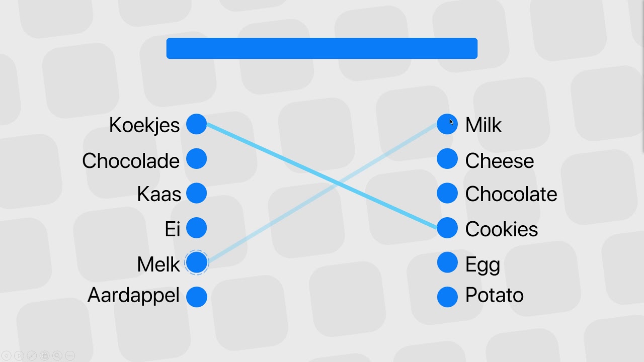The width and height of the screenshot is (644, 362).
Task: Select the dot next to Koekjes
Action: [x=197, y=124]
